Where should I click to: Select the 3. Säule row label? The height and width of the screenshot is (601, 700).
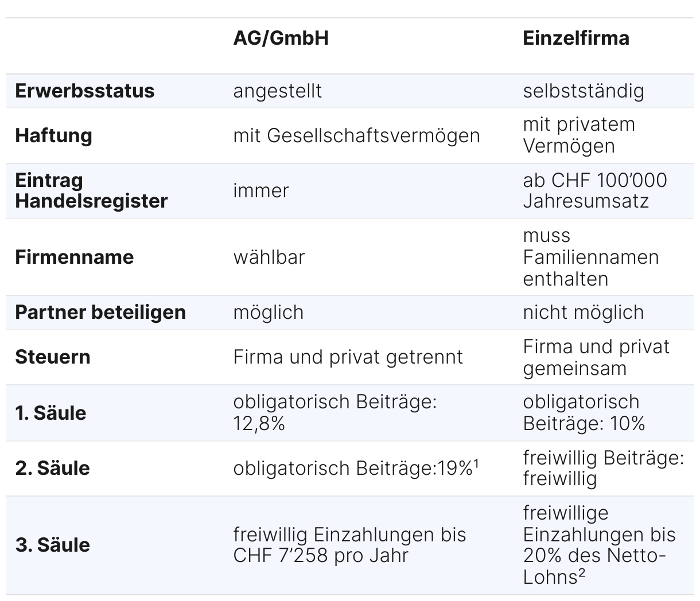pyautogui.click(x=53, y=545)
